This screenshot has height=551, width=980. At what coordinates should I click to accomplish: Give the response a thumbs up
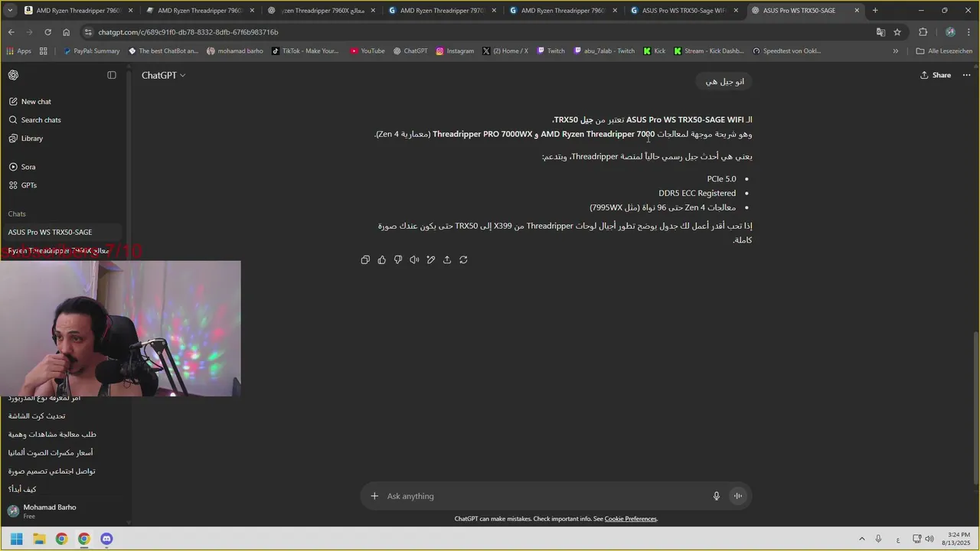pos(381,260)
